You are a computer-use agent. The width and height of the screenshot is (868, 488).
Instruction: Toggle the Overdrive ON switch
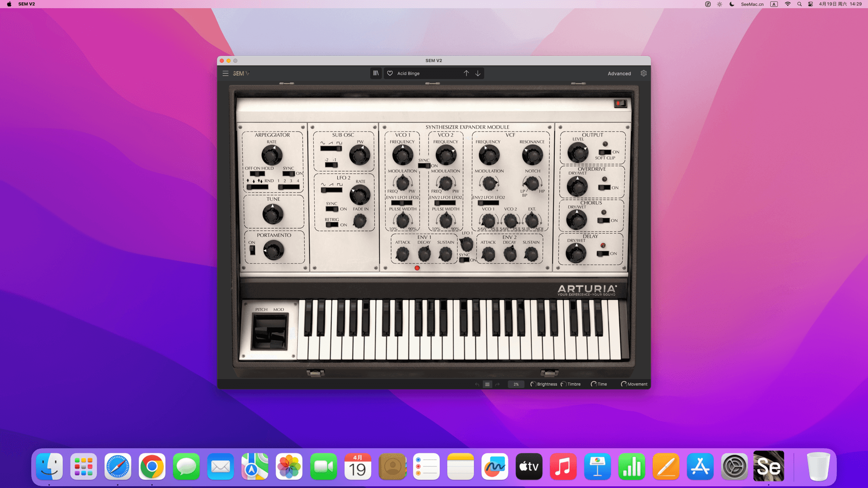pyautogui.click(x=604, y=188)
